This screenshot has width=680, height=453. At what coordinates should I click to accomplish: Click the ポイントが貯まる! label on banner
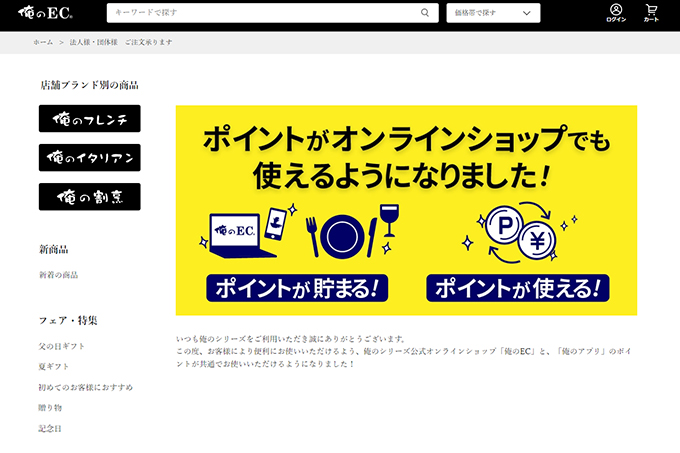pyautogui.click(x=297, y=289)
